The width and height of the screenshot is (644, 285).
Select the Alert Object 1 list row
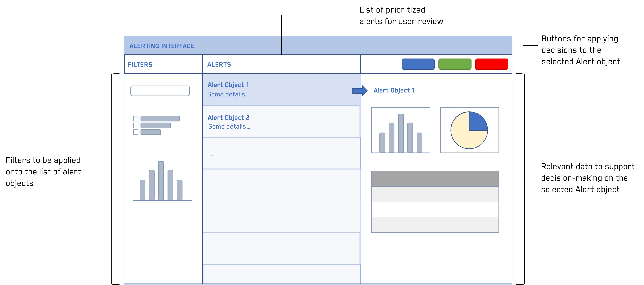(281, 90)
